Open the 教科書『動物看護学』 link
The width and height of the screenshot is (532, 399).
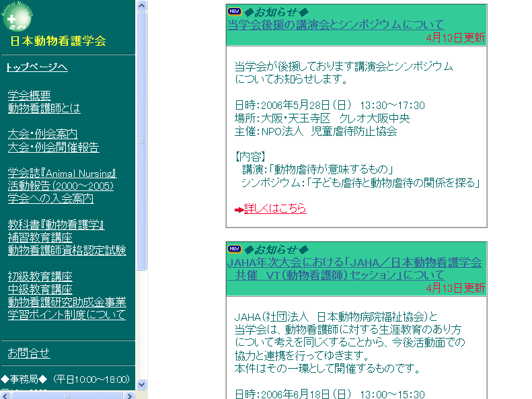pyautogui.click(x=56, y=225)
